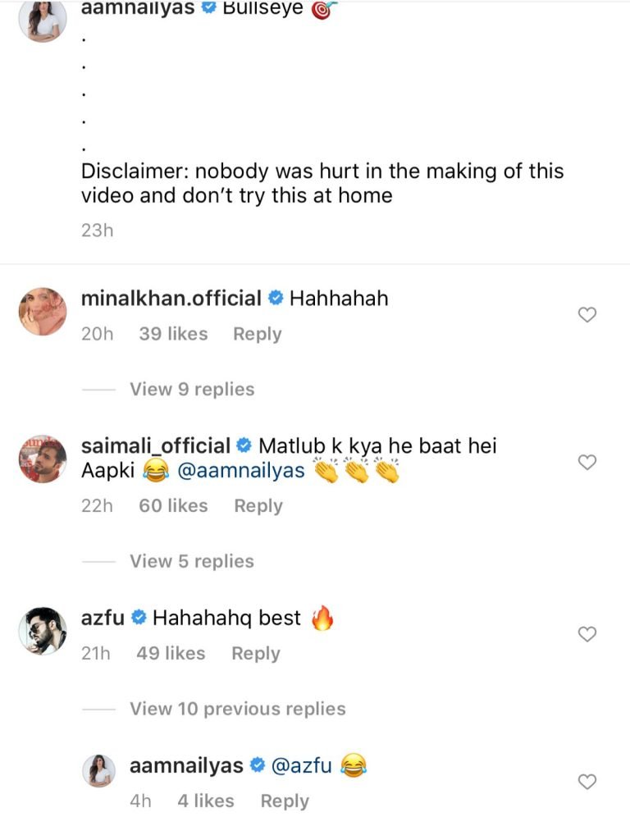Tap azfu's profile picture

(43, 631)
